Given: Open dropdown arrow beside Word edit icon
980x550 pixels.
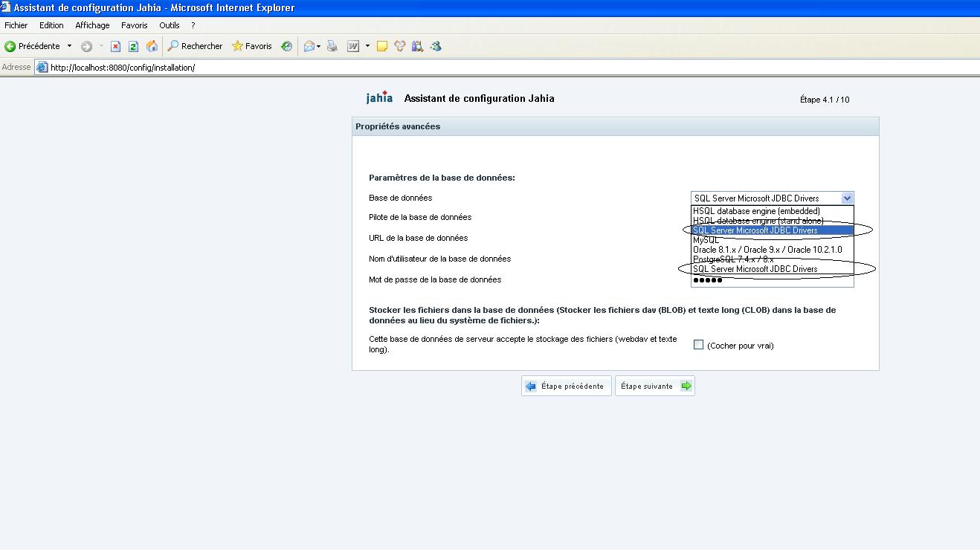Looking at the screenshot, I should [x=367, y=46].
